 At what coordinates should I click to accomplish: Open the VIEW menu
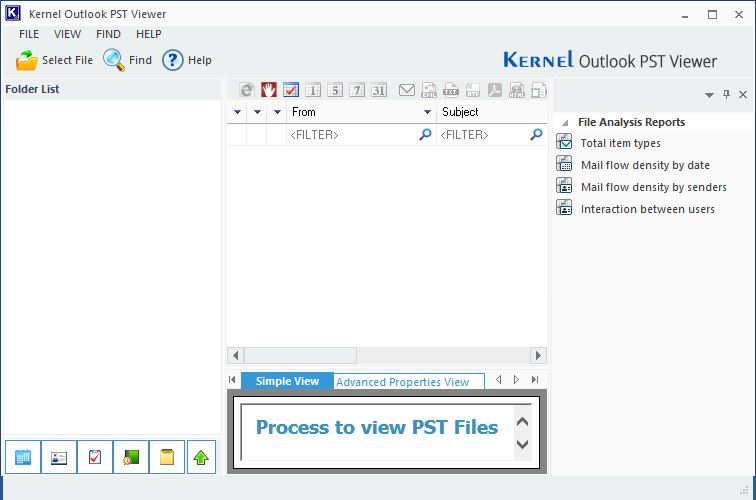68,34
